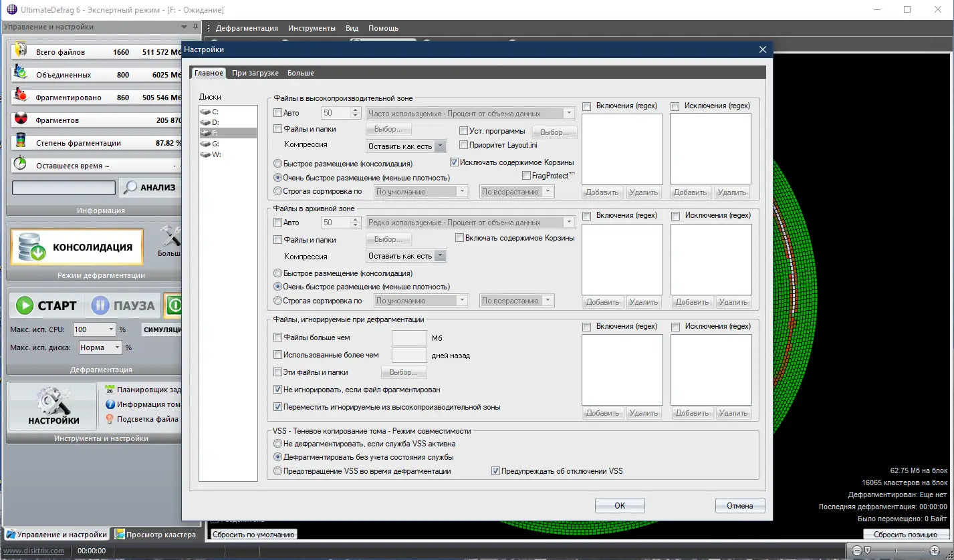
Task: Open Планировщик задач calendar icon
Action: tap(110, 390)
